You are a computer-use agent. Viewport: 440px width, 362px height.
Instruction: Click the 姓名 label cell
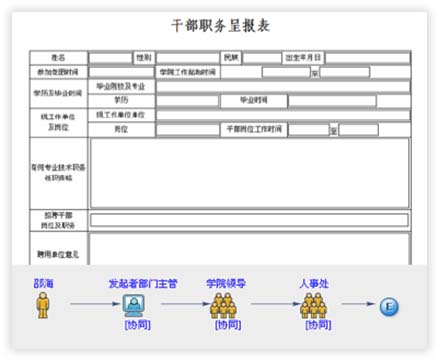58,58
